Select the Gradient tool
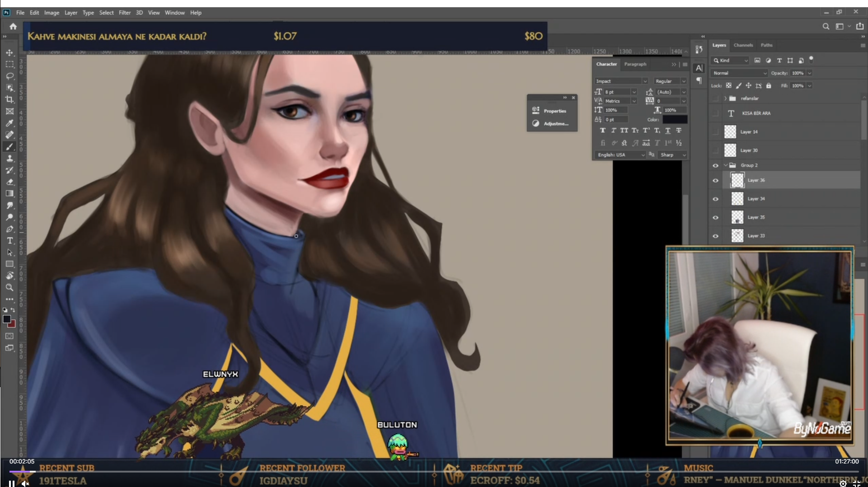The image size is (868, 487). tap(9, 193)
